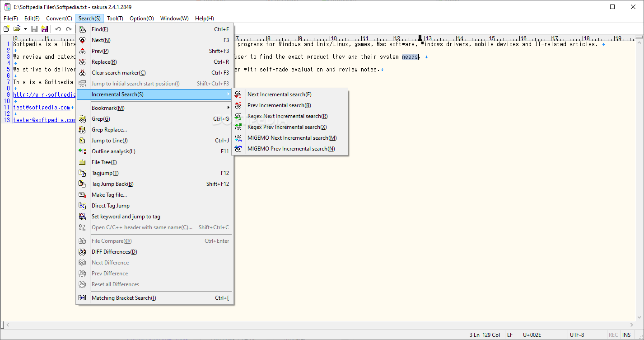Image resolution: width=644 pixels, height=340 pixels.
Task: Open the Help(H) menu
Action: 205,19
